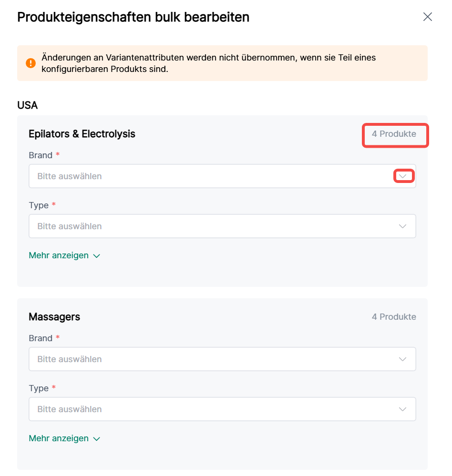Viewport: 452px width, 476px height.
Task: Click '4 Produkte' count for Epilators
Action: [394, 134]
